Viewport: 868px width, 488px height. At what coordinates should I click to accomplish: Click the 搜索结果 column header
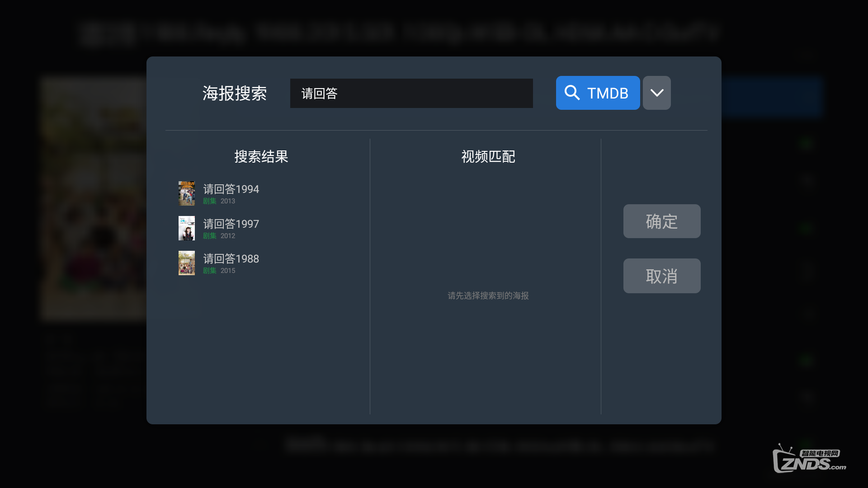(x=261, y=156)
